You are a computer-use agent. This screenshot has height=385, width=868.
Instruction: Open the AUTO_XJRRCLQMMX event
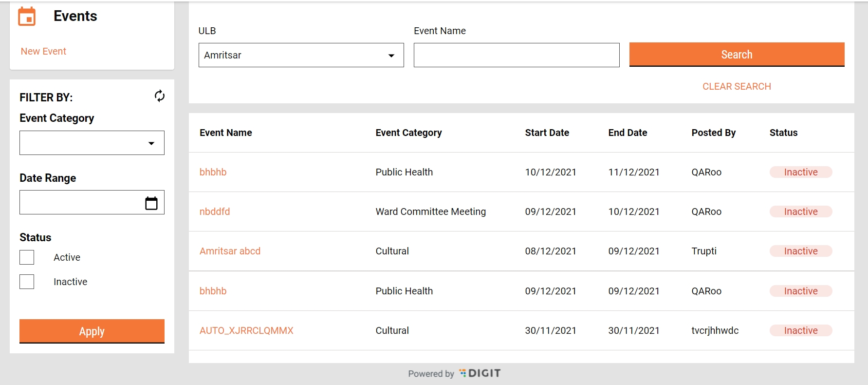pos(246,330)
